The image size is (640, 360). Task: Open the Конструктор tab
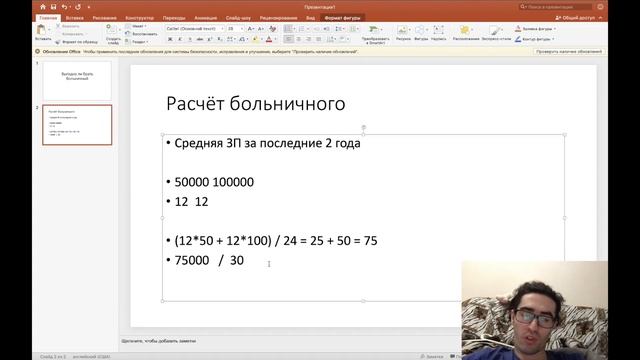[x=140, y=18]
